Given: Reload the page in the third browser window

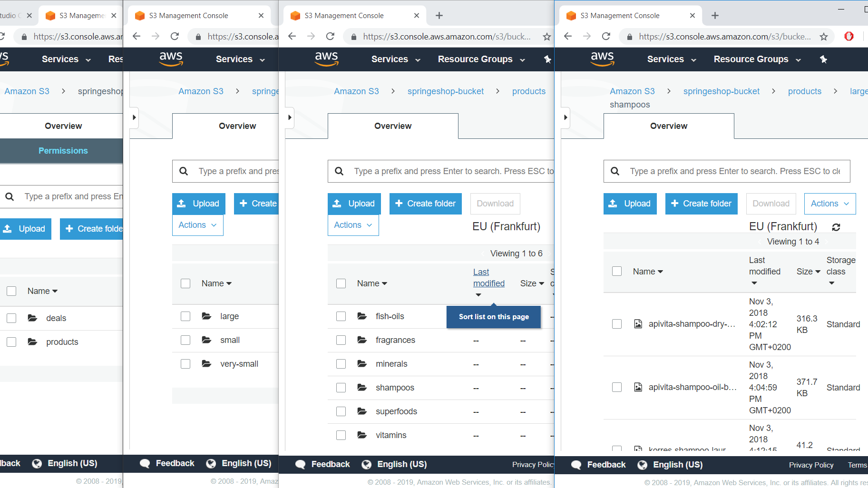Looking at the screenshot, I should click(330, 36).
